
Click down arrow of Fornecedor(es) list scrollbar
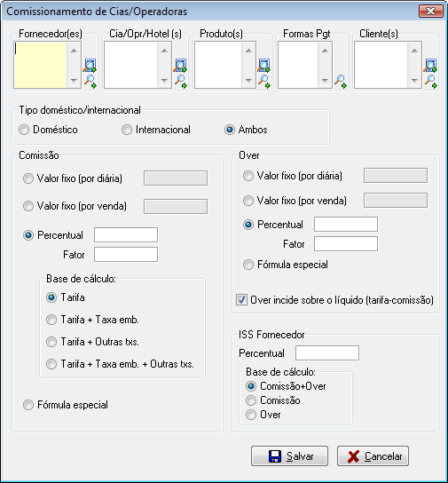(74, 81)
